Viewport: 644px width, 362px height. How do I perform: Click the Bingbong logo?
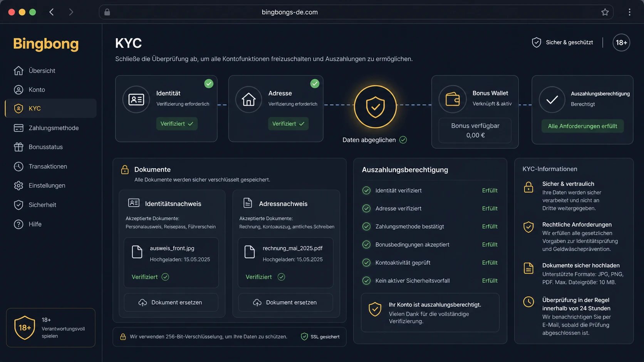tap(46, 44)
